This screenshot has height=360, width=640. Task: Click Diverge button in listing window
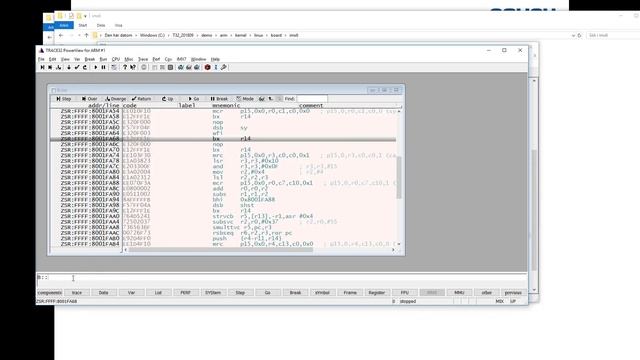coord(116,99)
